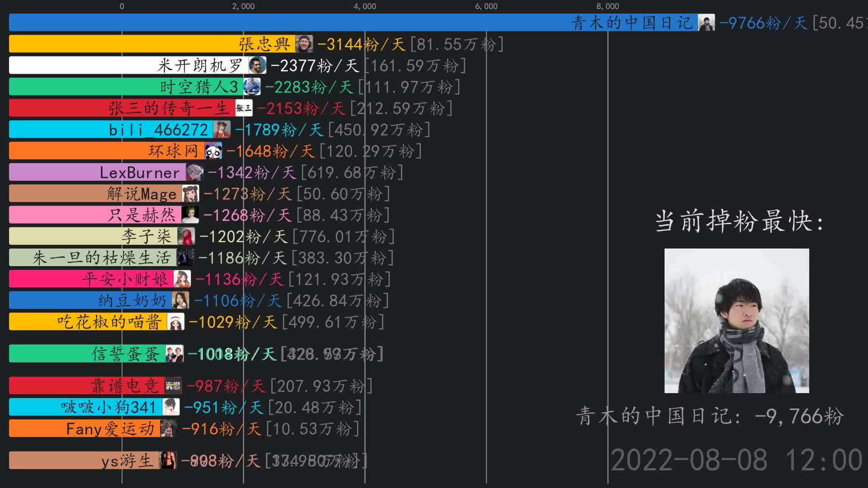
Task: Click 啵啵小狗341 avatar icon
Action: [x=171, y=407]
